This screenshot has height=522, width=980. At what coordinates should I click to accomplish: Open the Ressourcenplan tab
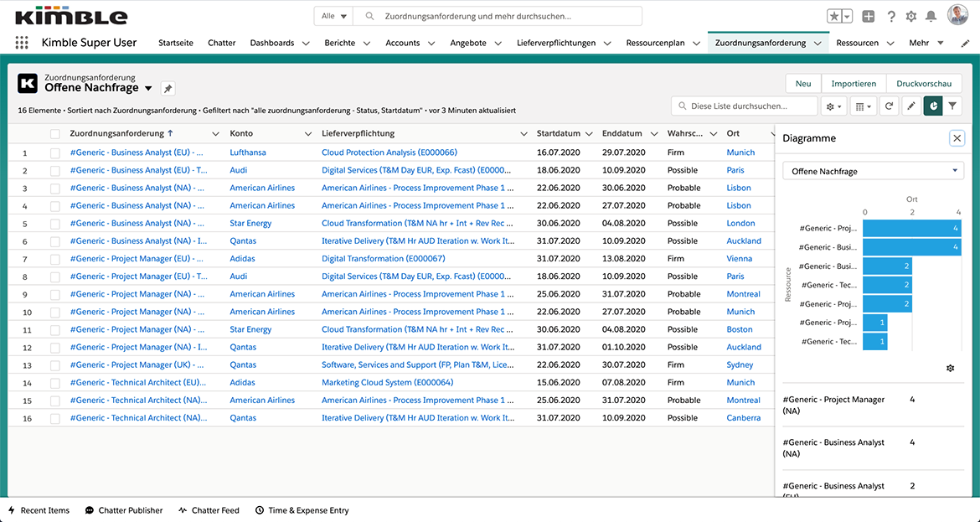coord(656,43)
